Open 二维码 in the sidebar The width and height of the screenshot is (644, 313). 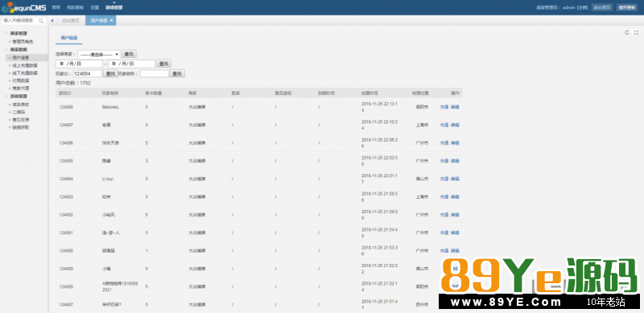click(19, 112)
